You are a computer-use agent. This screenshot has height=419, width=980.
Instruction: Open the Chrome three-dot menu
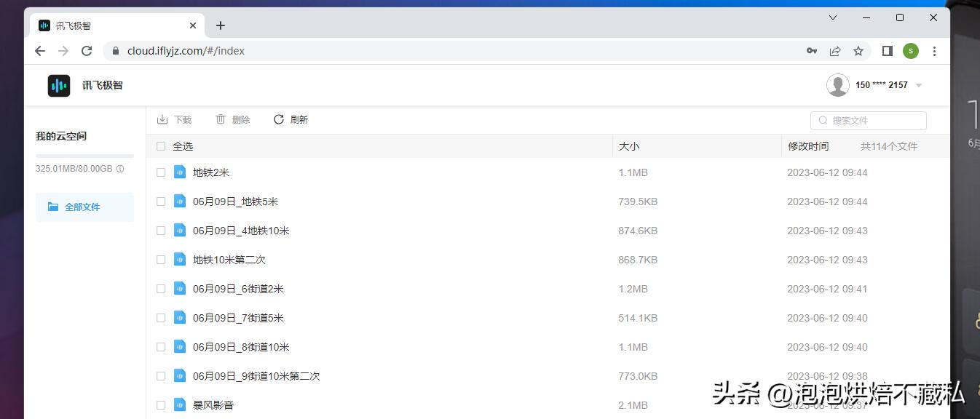click(935, 51)
